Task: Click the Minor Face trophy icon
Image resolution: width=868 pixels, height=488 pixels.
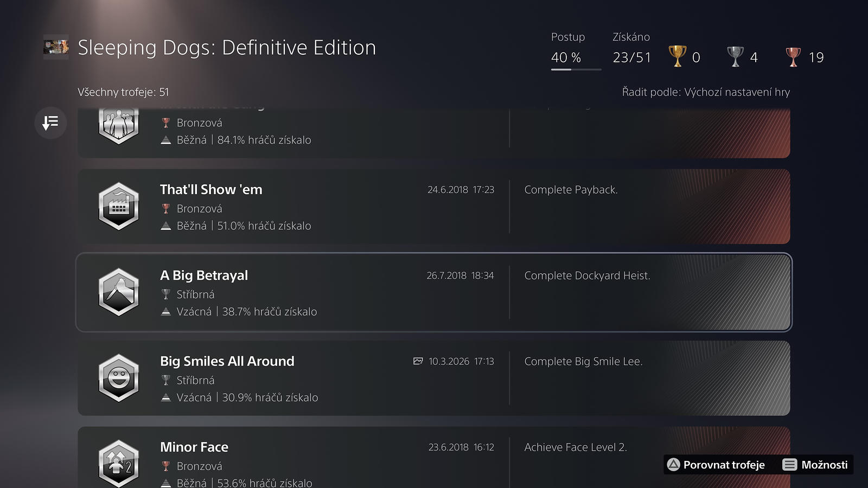Action: pyautogui.click(x=119, y=463)
